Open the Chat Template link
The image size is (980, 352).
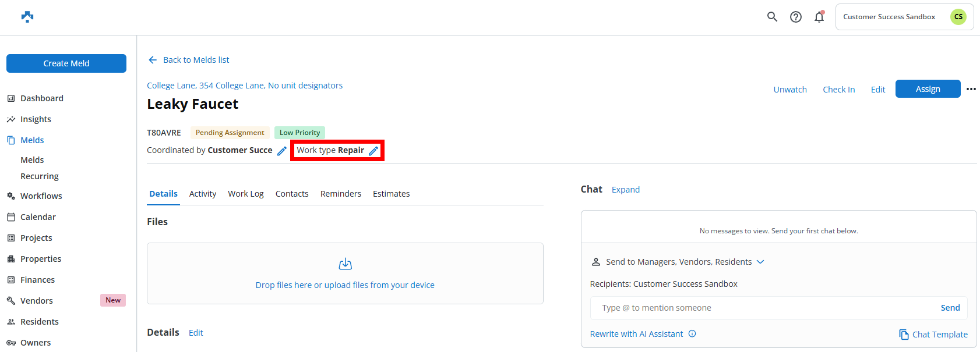pyautogui.click(x=933, y=335)
